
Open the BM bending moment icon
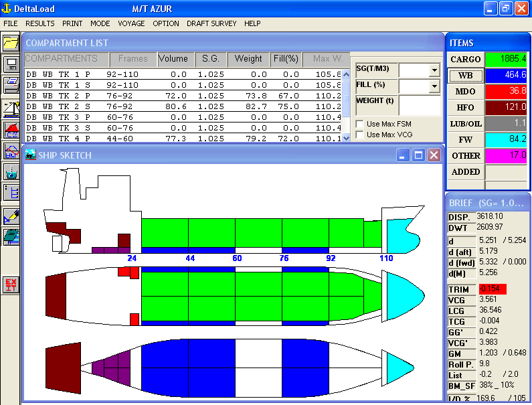pyautogui.click(x=11, y=151)
